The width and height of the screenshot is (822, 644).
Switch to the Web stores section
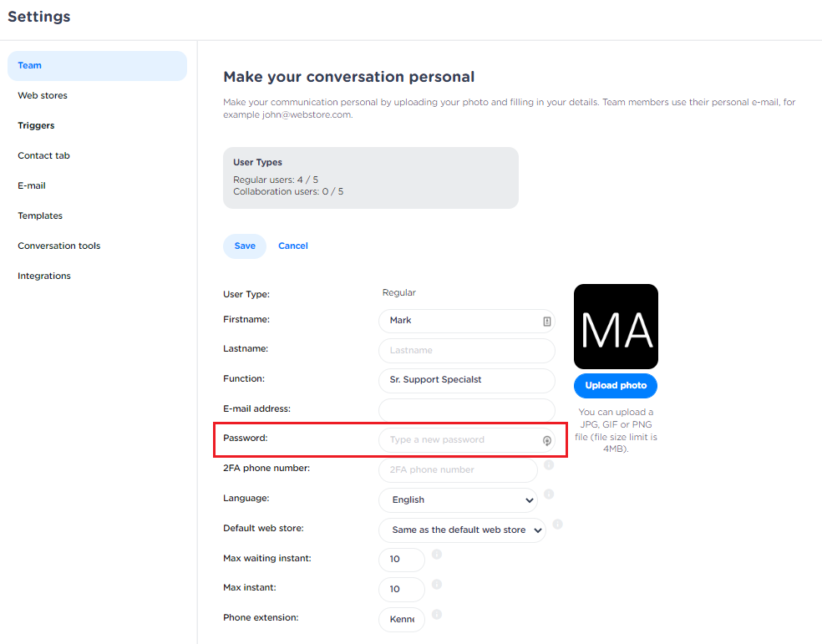coord(42,95)
